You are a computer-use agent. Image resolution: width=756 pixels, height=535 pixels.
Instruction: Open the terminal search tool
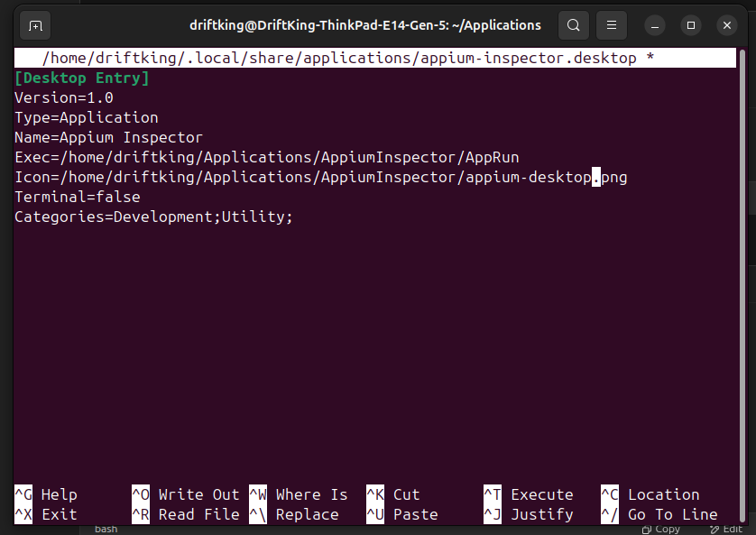(574, 25)
